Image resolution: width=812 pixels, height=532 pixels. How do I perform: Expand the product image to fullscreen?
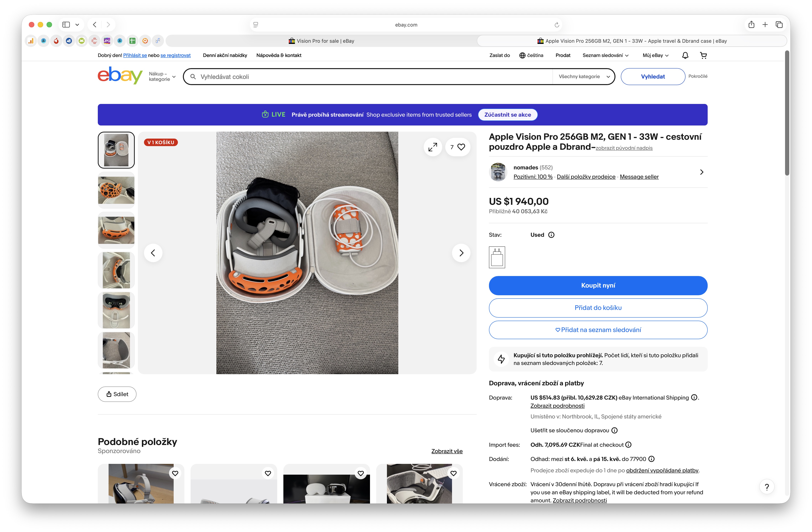[x=433, y=147]
